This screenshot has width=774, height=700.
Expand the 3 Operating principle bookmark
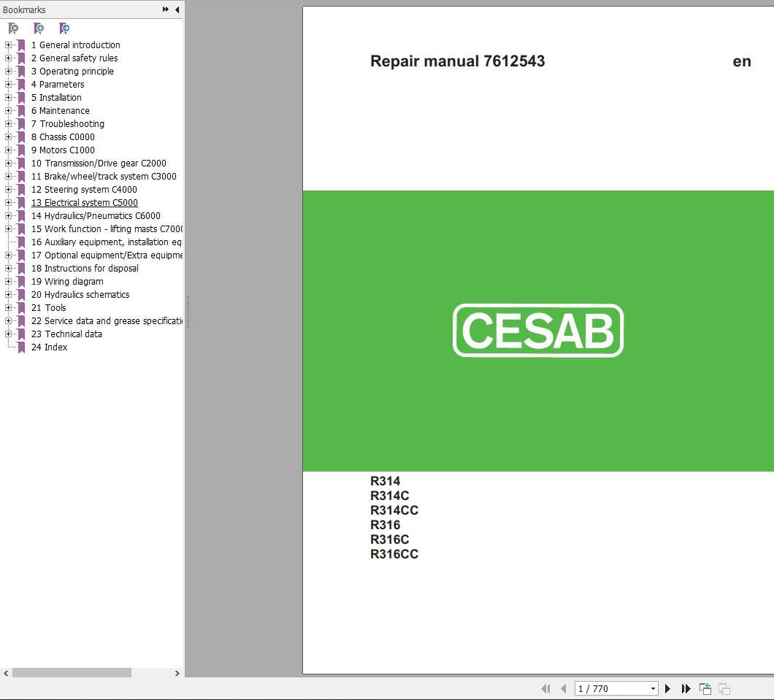(8, 71)
